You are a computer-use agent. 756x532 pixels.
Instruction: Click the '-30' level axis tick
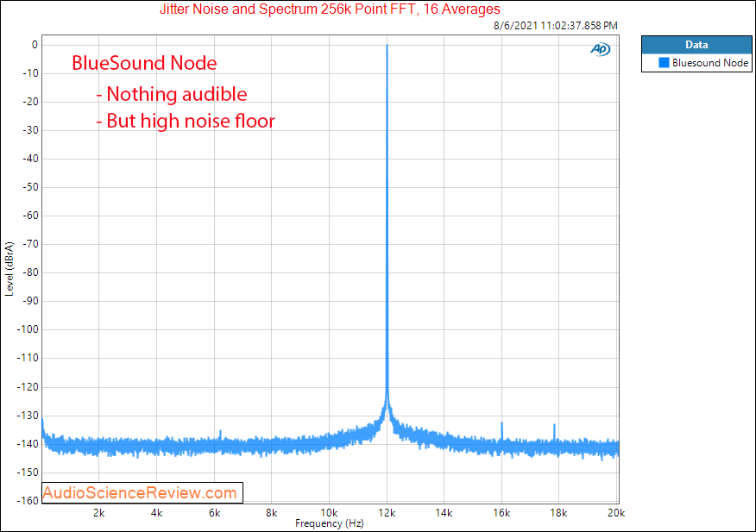30,130
